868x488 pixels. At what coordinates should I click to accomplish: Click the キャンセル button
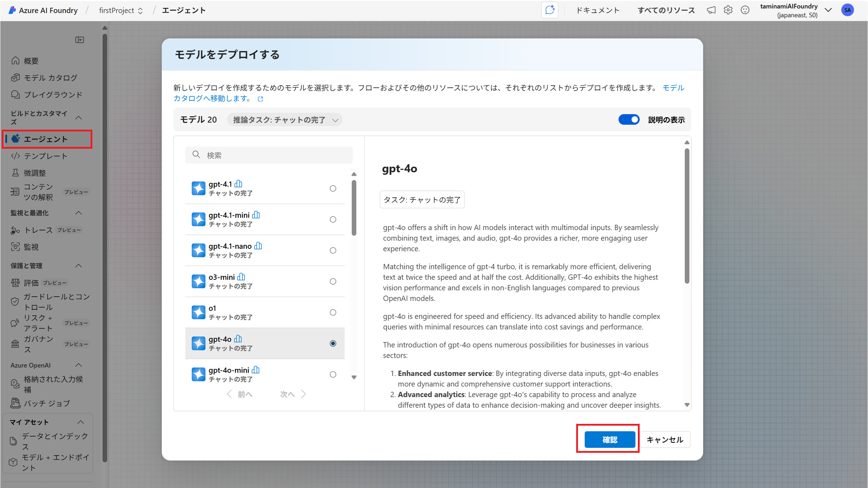click(x=665, y=439)
